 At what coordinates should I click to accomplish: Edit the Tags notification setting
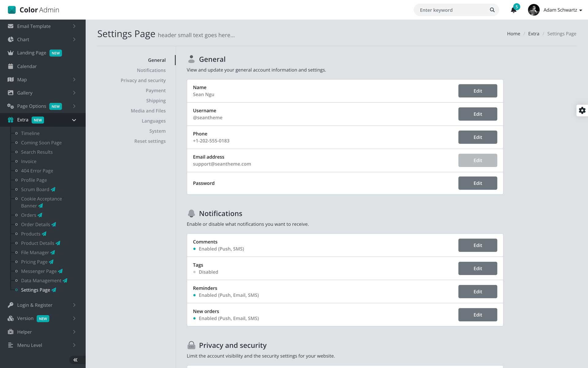477,268
